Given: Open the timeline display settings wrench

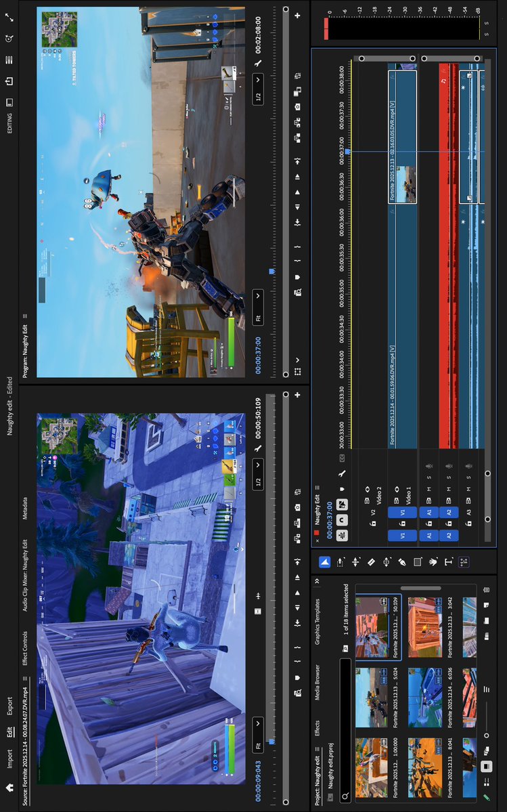Looking at the screenshot, I should [341, 473].
